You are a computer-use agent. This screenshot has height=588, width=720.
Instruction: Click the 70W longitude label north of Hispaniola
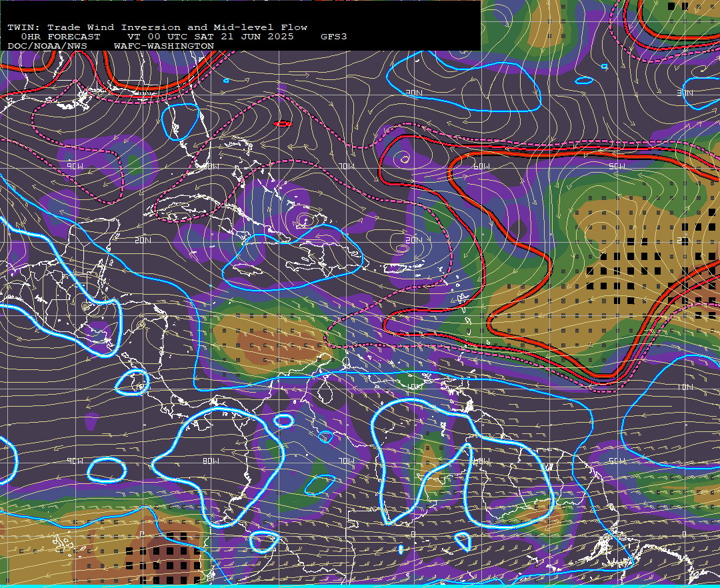346,166
